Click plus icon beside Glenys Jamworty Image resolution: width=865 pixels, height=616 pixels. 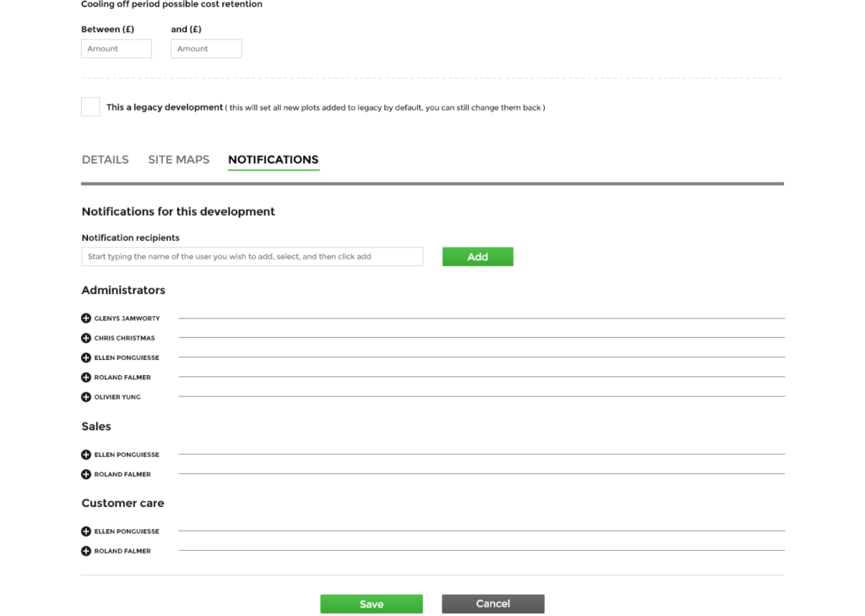(86, 319)
